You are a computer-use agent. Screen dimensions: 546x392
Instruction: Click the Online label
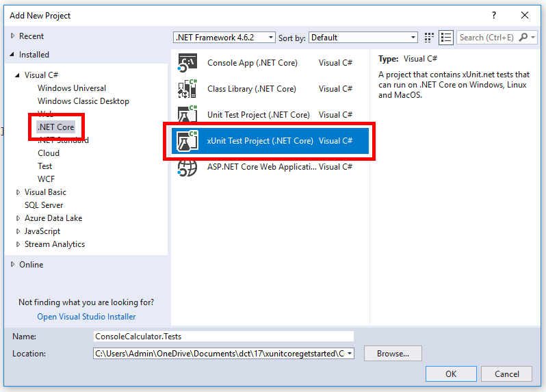point(31,264)
